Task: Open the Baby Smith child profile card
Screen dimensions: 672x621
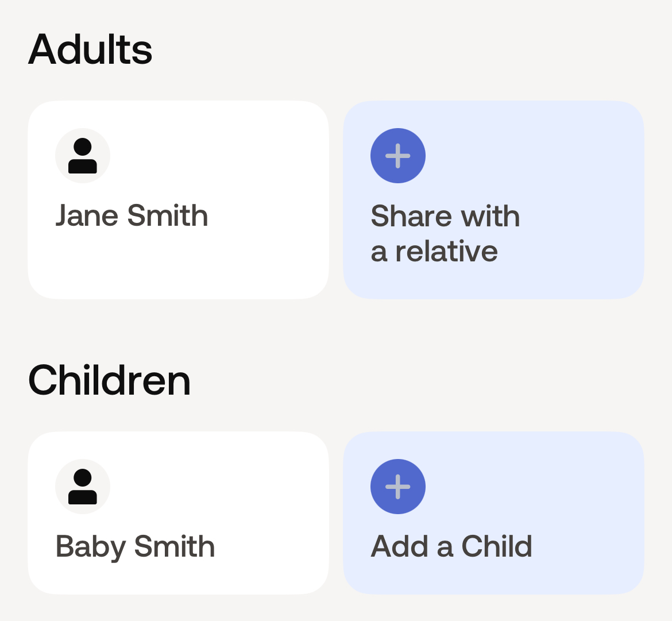Action: tap(178, 513)
